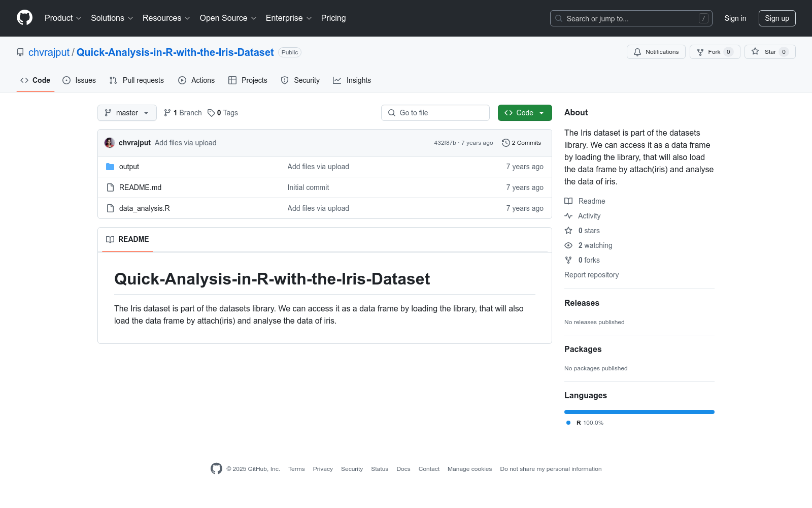Click the Search or jump to field
Screen dimensions: 812x508
[631, 18]
